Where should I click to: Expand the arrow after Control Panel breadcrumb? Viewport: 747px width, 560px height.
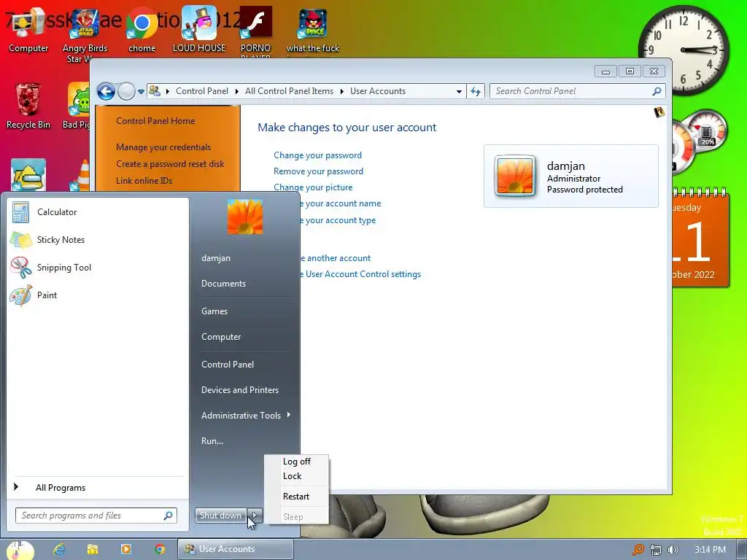click(237, 91)
